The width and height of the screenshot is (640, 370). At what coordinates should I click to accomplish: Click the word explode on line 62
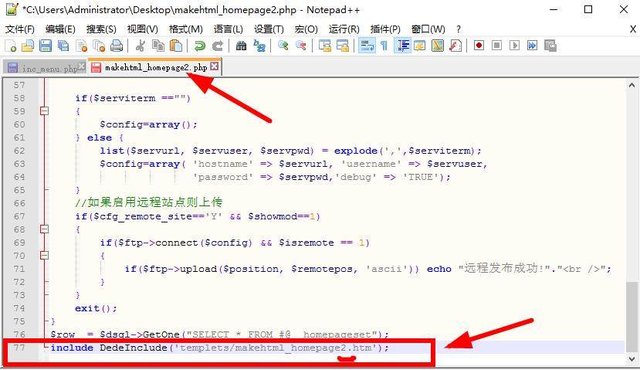tap(356, 151)
